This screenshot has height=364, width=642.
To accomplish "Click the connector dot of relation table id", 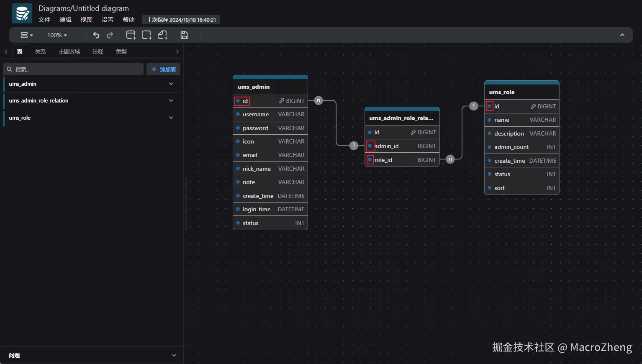I will click(x=370, y=132).
